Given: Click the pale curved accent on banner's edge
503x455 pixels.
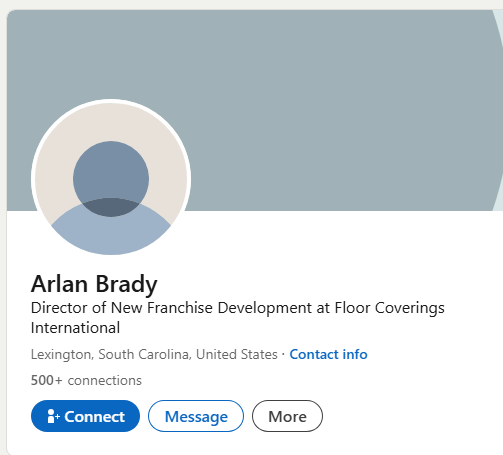Looking at the screenshot, I should pyautogui.click(x=499, y=110).
